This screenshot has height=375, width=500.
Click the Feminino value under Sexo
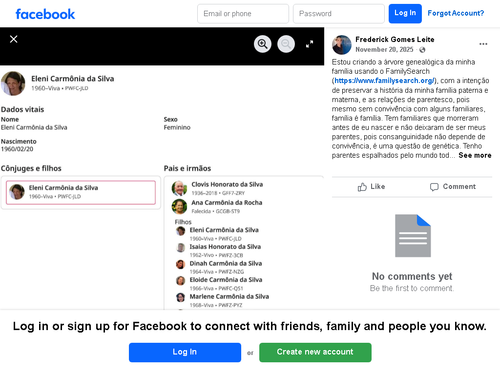177,127
